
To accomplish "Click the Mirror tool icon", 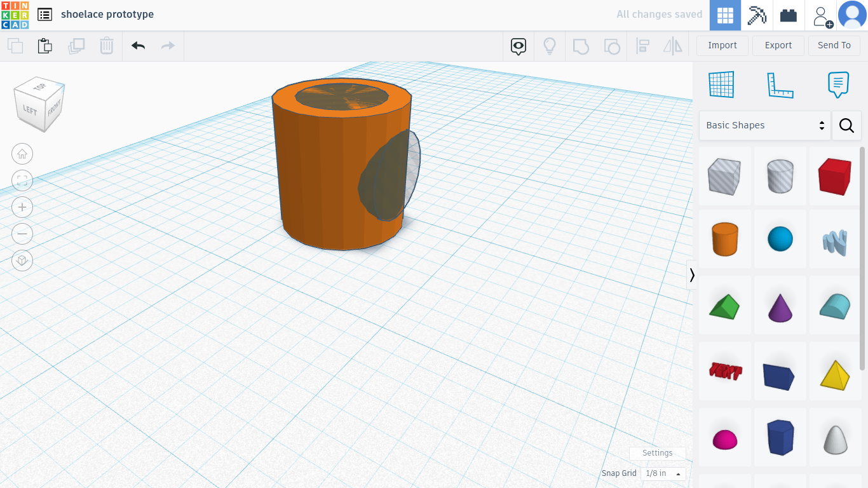I will pyautogui.click(x=673, y=46).
